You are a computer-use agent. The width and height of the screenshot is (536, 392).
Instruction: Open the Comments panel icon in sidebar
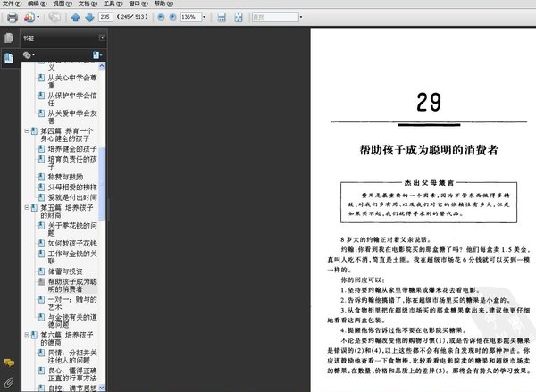click(x=9, y=363)
